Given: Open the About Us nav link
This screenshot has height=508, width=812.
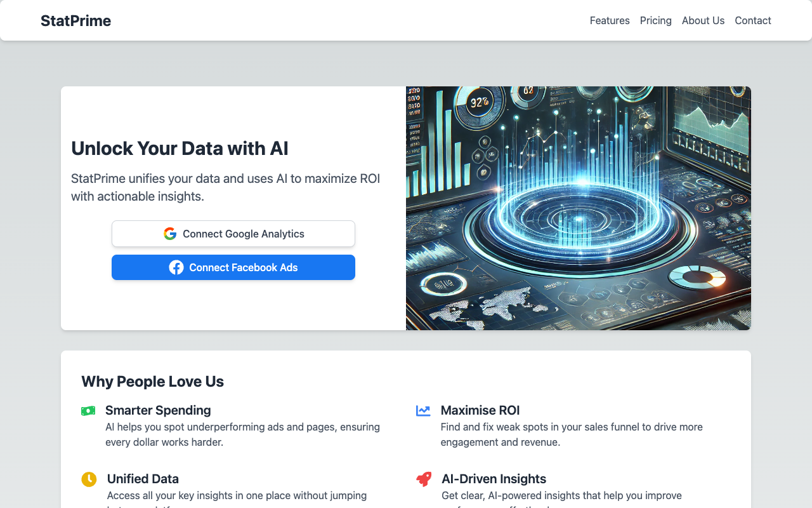Looking at the screenshot, I should click(x=703, y=20).
